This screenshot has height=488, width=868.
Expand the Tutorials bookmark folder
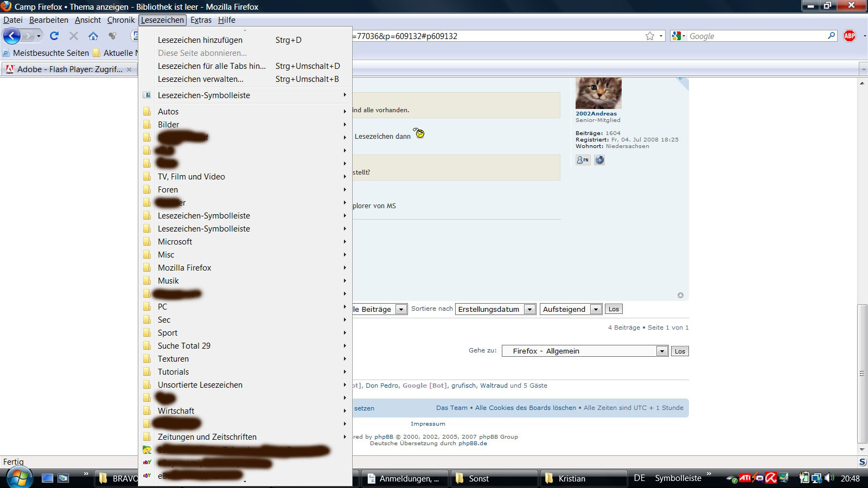(x=245, y=372)
